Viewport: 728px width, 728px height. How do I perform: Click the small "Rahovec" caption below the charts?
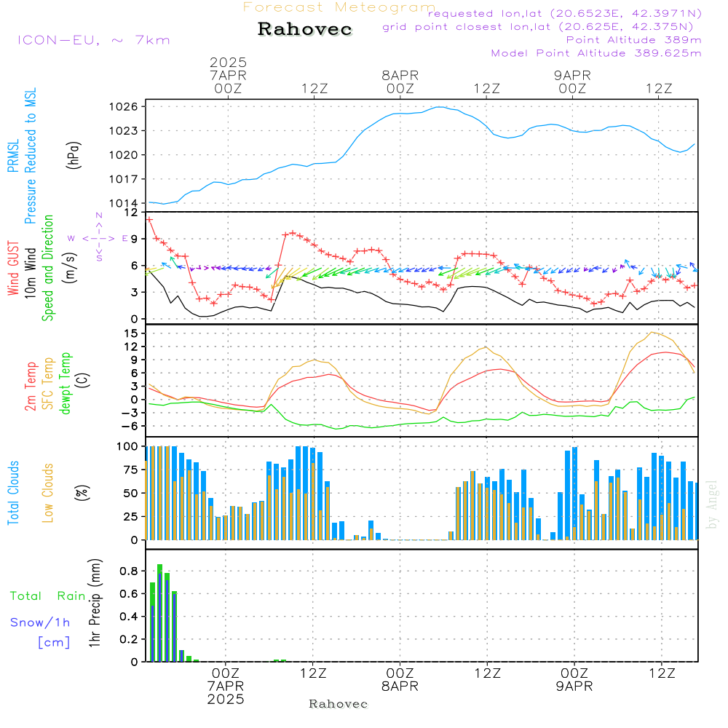point(339,704)
